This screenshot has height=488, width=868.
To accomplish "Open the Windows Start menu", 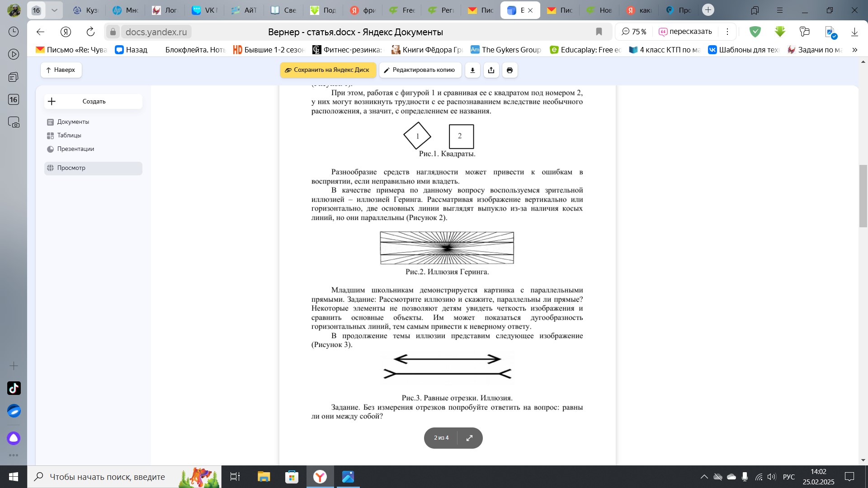I will tap(13, 477).
